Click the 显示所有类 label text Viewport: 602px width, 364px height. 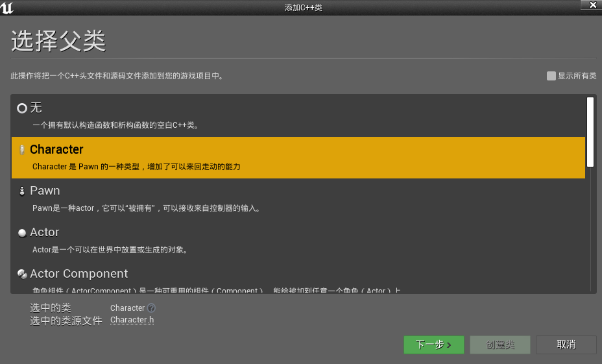(577, 76)
